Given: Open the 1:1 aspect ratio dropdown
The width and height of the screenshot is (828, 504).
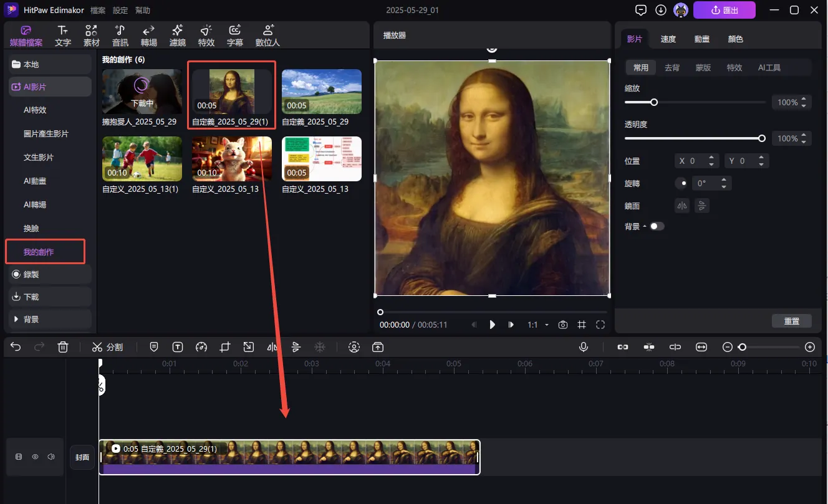Looking at the screenshot, I should [x=537, y=325].
